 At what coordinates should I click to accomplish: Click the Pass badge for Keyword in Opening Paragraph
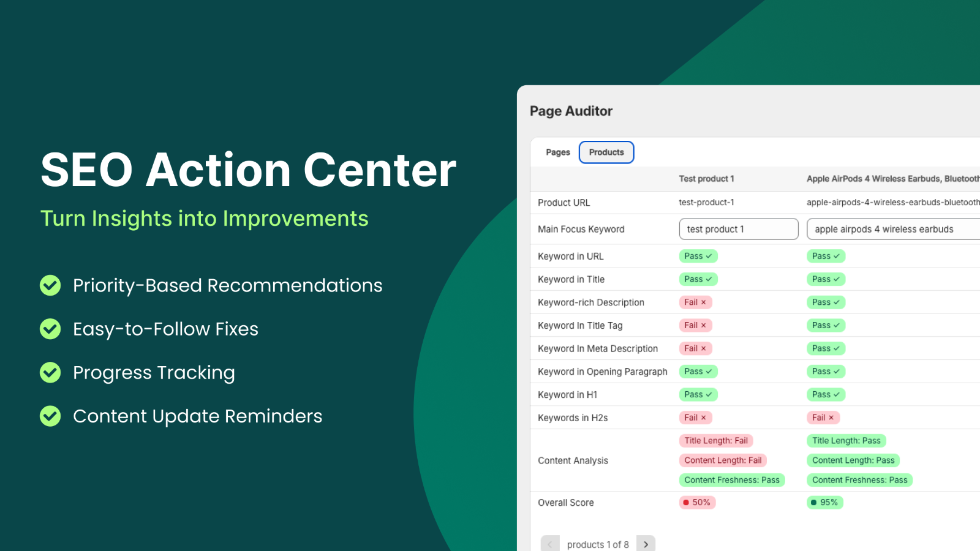tap(698, 371)
